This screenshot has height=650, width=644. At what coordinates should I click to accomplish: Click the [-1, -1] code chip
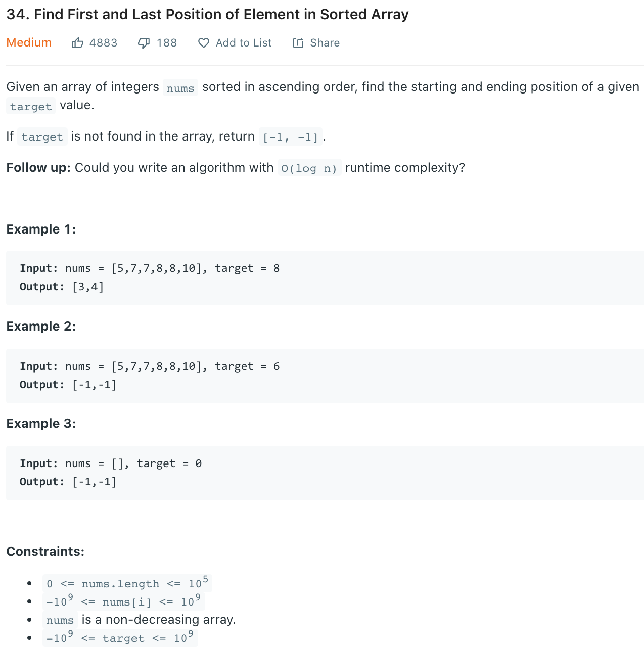291,136
